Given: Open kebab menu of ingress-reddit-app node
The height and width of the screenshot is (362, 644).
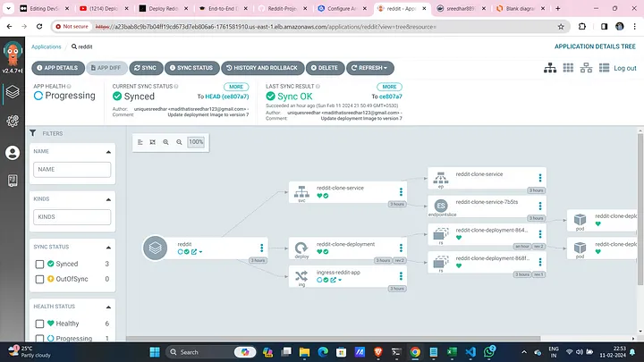Looking at the screenshot, I should [x=401, y=276].
